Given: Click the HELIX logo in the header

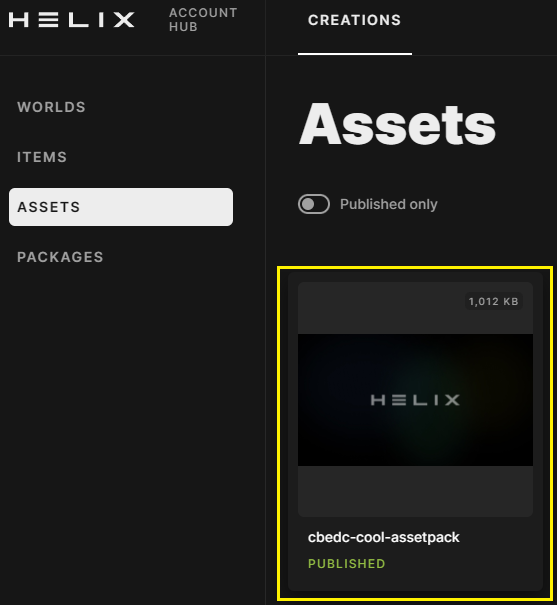Looking at the screenshot, I should 71,20.
